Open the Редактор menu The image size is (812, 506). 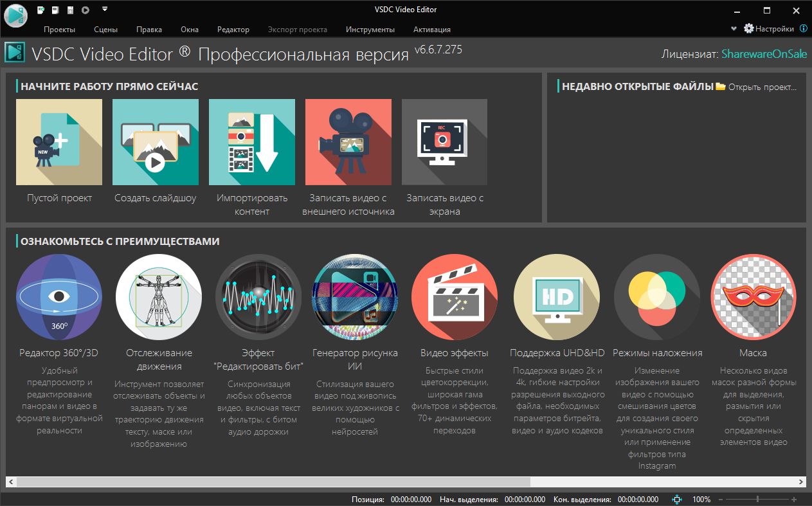(233, 29)
